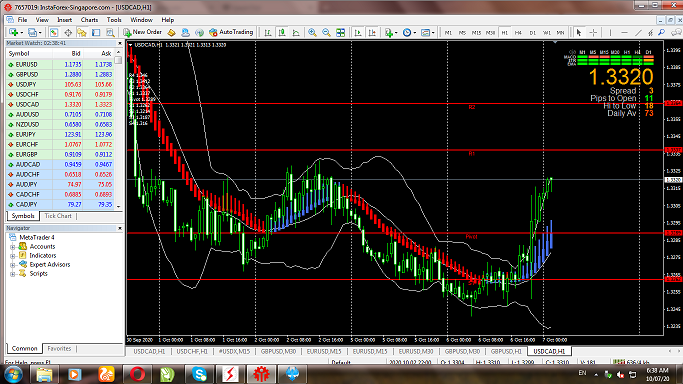Select the H4 timeframe
Screen dimensions: 683x384
coord(518,33)
